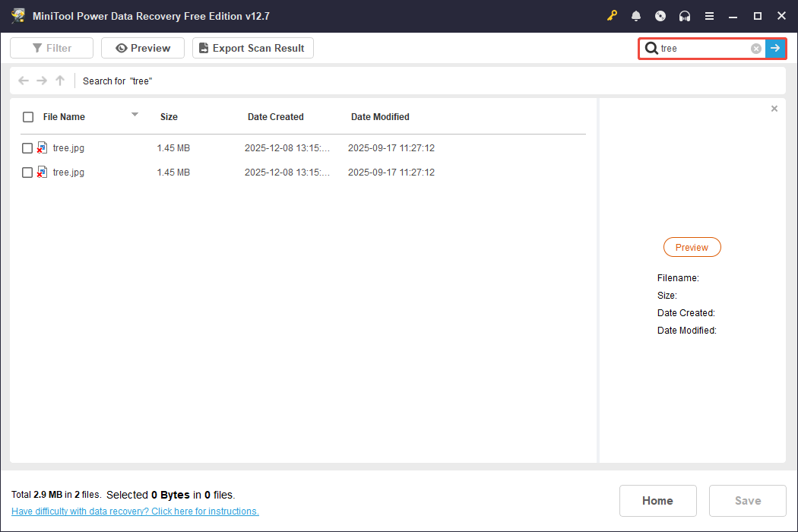Open the notification bell icon
Viewport: 798px width, 532px height.
(636, 15)
